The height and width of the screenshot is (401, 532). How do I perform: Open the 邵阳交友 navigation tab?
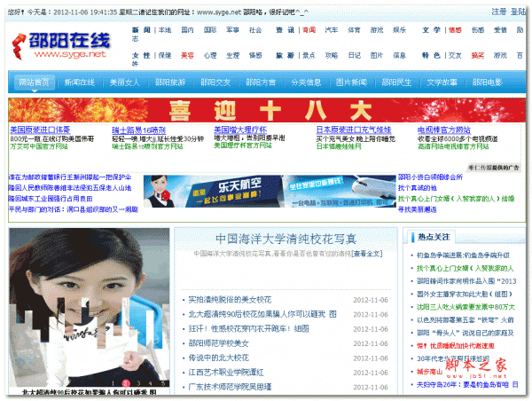click(215, 83)
